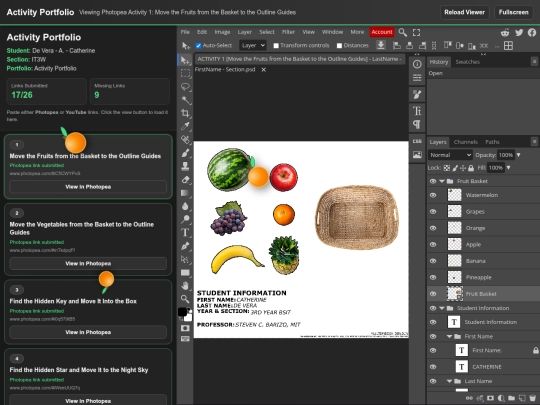Select the Zoom tool

point(185,299)
